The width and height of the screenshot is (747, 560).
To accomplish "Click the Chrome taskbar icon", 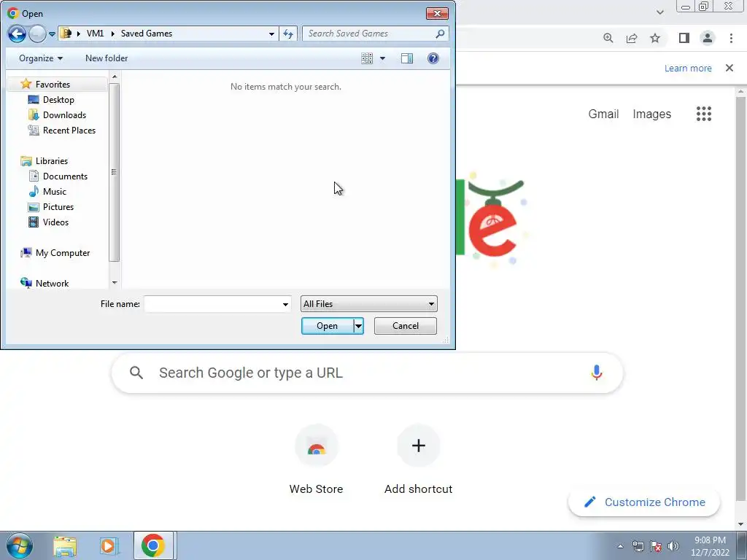I will 153,545.
